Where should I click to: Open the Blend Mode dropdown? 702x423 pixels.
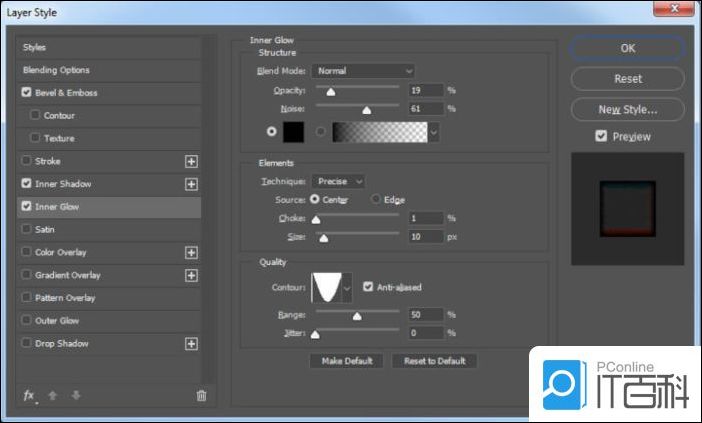point(363,71)
